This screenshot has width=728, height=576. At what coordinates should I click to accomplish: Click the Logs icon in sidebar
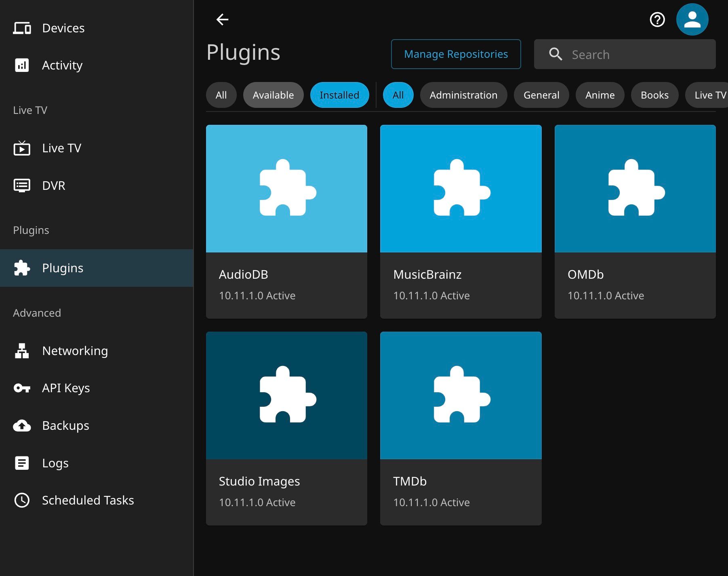tap(22, 463)
